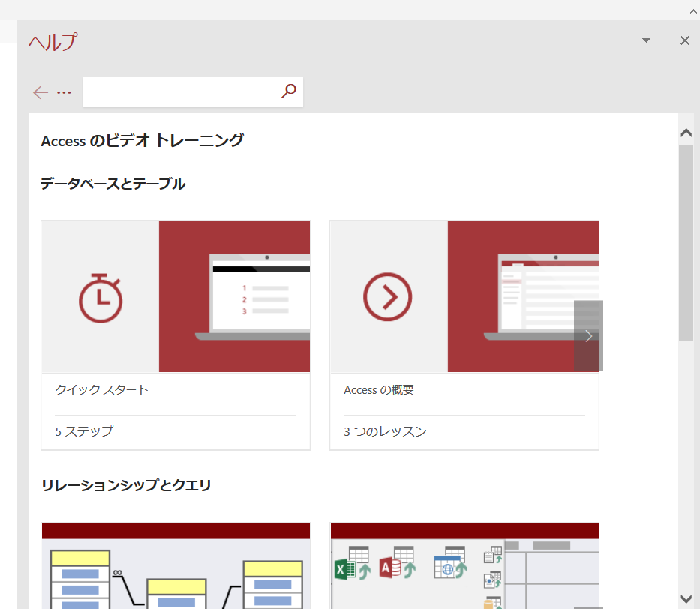Image resolution: width=700 pixels, height=609 pixels.
Task: Click the Access database import icon in thumbnail
Action: click(398, 563)
